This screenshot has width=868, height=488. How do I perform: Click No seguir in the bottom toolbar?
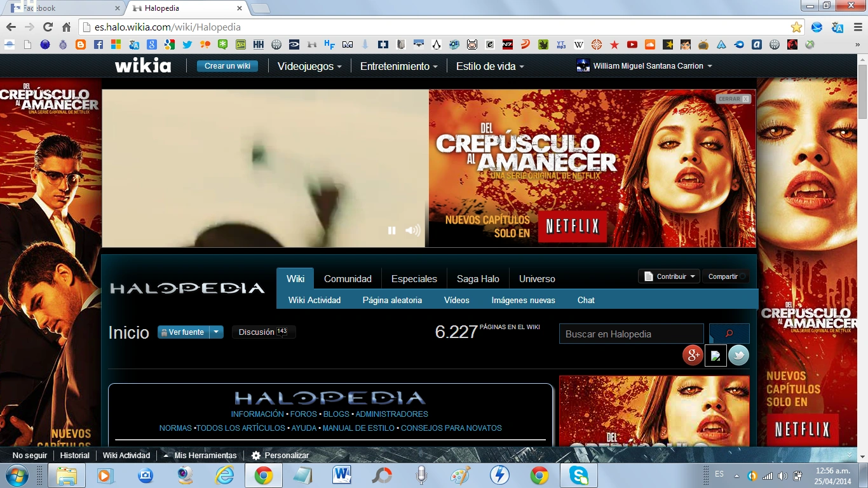[30, 456]
